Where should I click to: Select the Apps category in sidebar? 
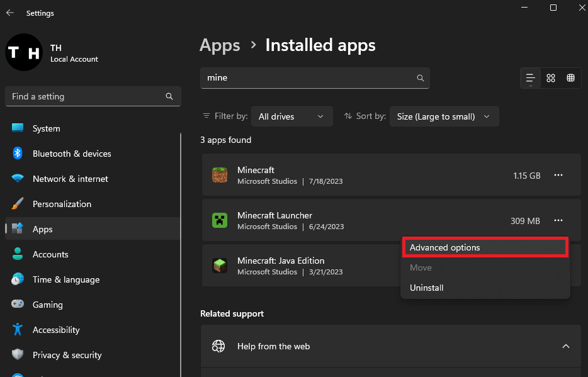point(93,228)
